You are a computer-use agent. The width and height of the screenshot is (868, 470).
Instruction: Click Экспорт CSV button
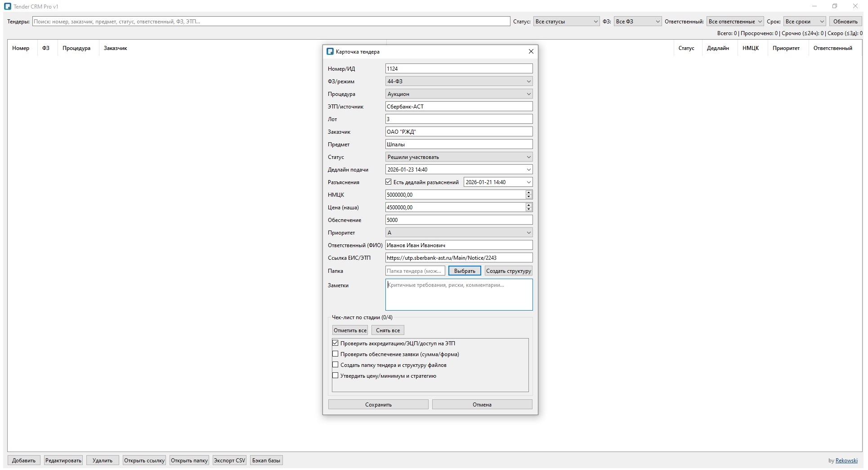tap(229, 461)
